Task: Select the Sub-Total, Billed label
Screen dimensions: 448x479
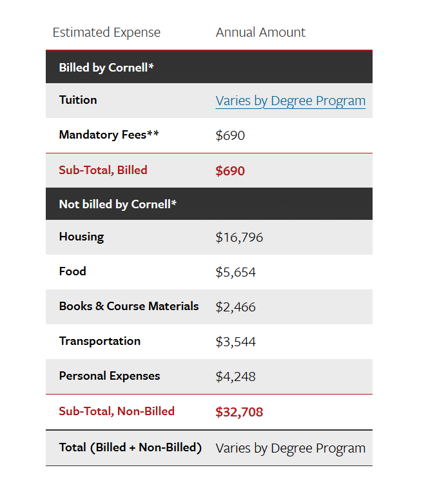Action: click(x=103, y=170)
